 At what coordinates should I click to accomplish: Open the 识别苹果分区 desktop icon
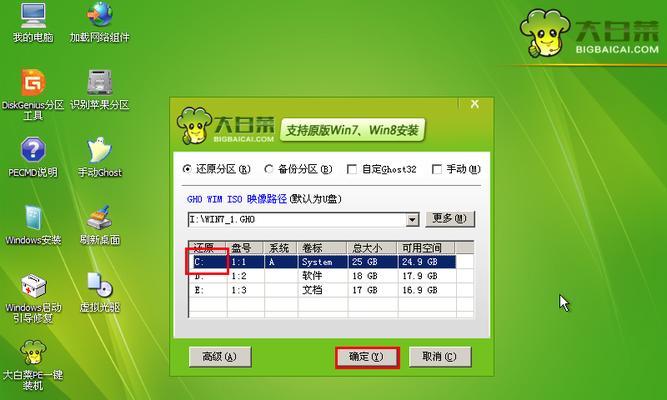click(100, 89)
